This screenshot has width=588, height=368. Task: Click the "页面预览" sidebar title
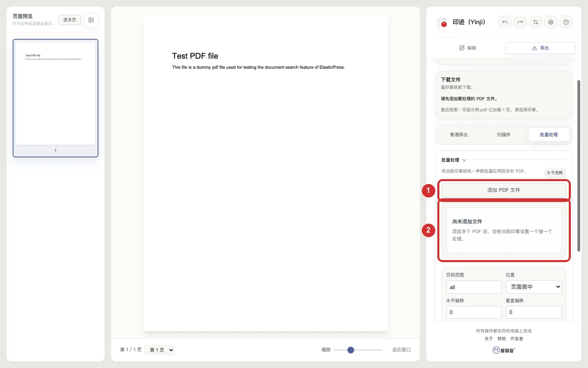click(x=22, y=16)
